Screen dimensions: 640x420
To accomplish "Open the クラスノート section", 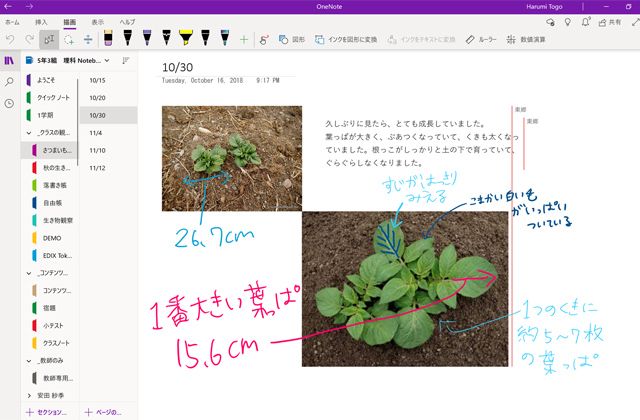I will (49, 343).
